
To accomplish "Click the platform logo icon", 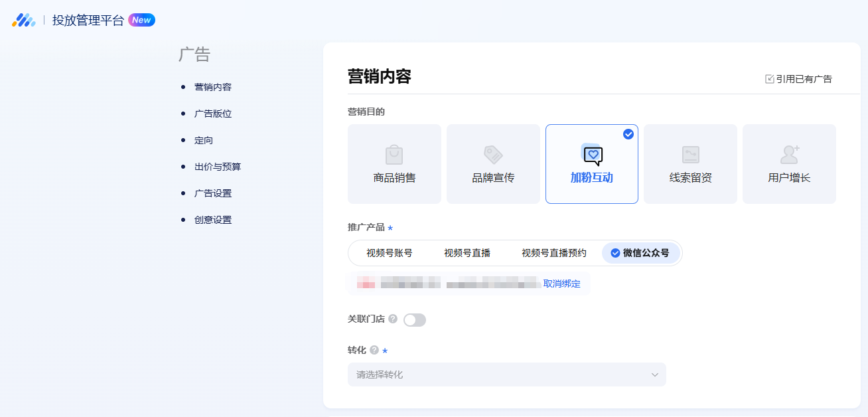I will pos(24,20).
